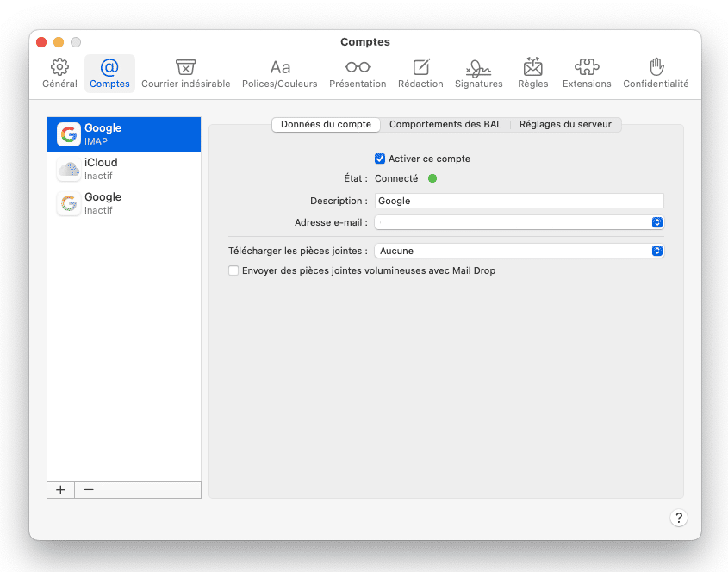The width and height of the screenshot is (728, 572).
Task: Enable Mail Drop for large attachments checkbox
Action: (x=233, y=270)
